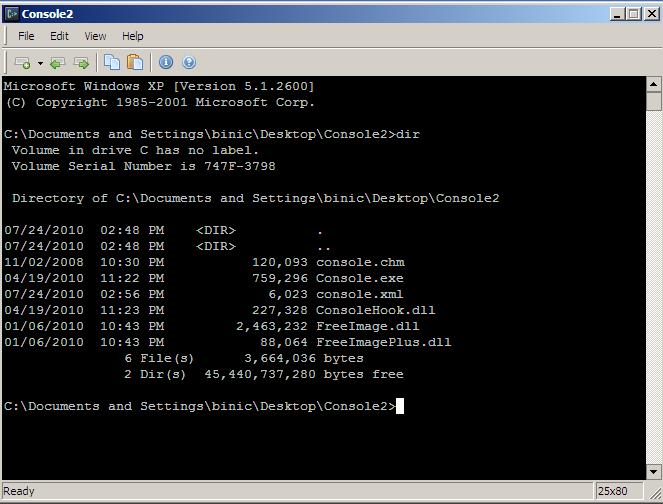Click the FreeImage.dll file name
Image resolution: width=663 pixels, height=504 pixels.
click(x=367, y=326)
